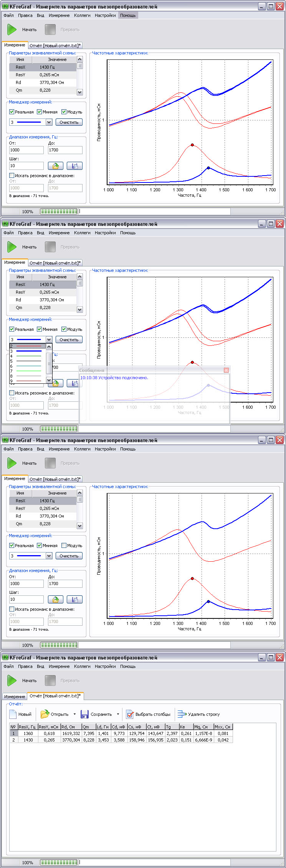Tick Искать резонанс checkbox beside the Сообщения popup
This screenshot has width=286, height=868.
tap(12, 393)
